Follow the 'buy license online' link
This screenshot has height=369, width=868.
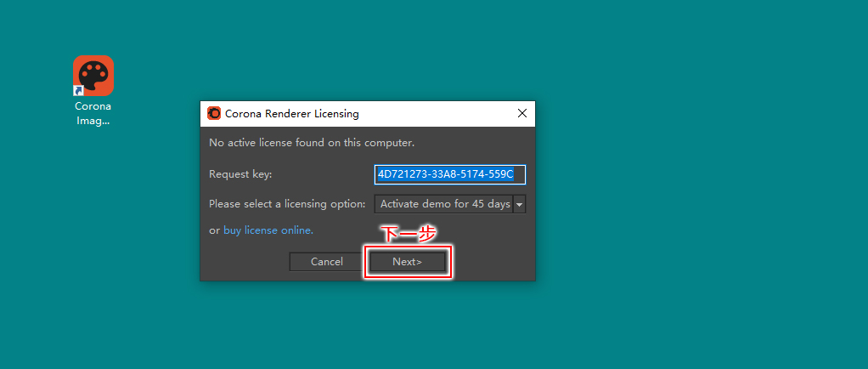(268, 230)
